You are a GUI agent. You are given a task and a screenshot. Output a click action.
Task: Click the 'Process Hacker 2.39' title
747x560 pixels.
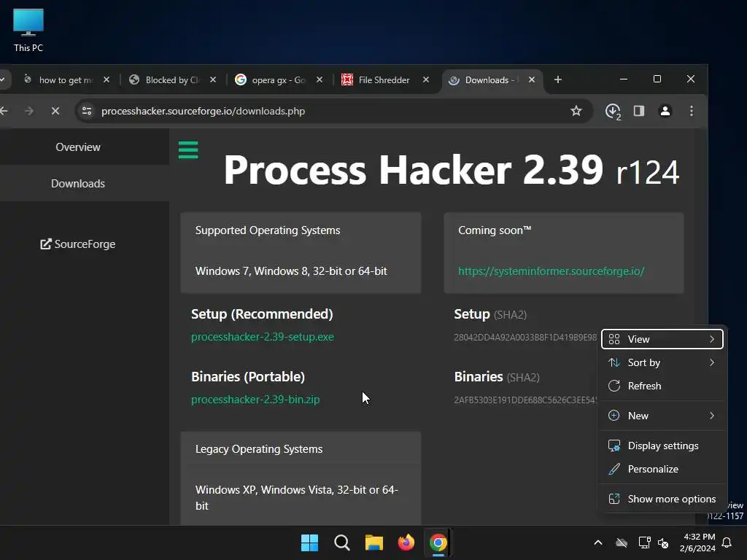coord(414,169)
